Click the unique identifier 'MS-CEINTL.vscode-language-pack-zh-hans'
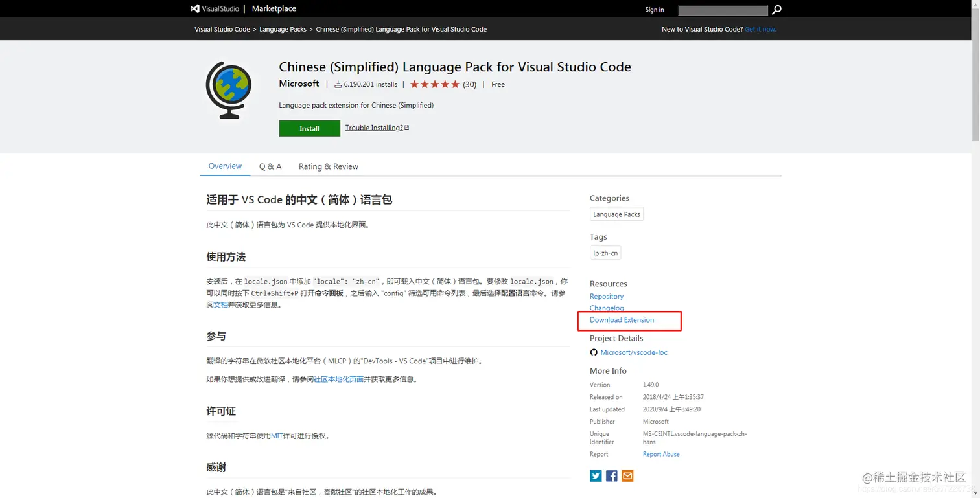980x498 pixels. tap(695, 438)
